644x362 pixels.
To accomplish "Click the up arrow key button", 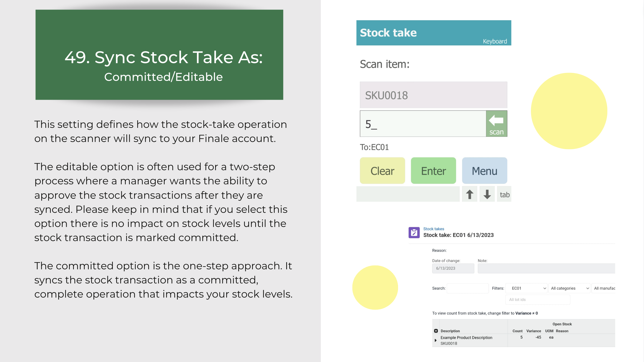I will coord(469,194).
